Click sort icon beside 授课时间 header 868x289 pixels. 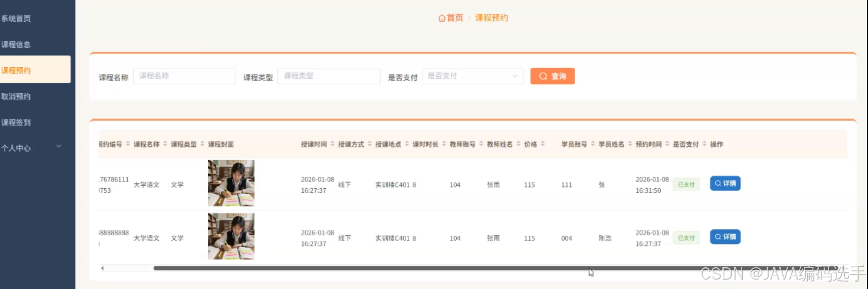click(332, 144)
